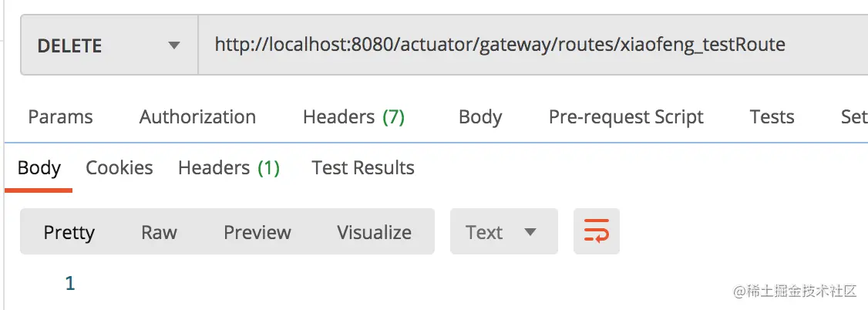Click the request URL input field

[532, 45]
